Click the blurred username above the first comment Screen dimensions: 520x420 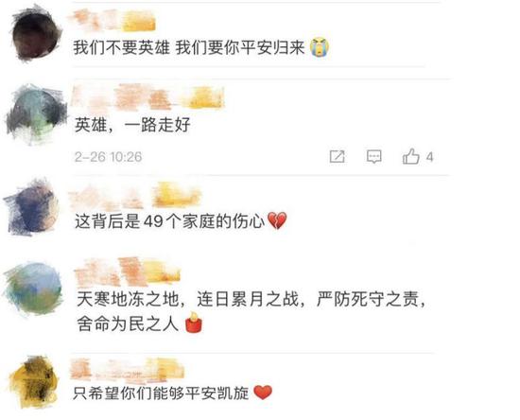click(x=113, y=20)
